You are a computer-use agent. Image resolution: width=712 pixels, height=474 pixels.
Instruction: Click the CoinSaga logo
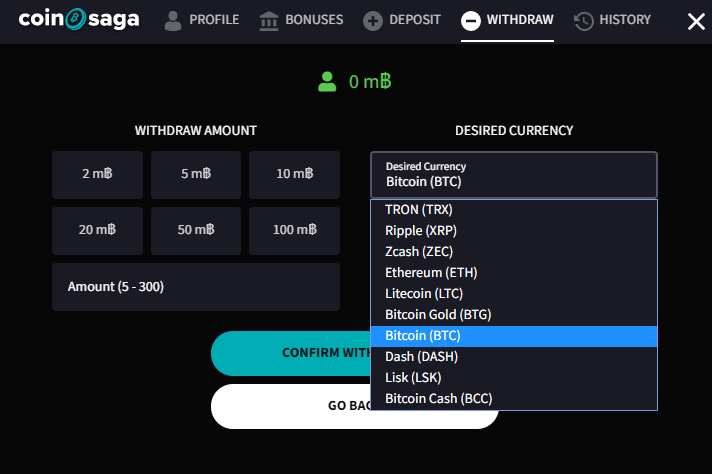click(79, 19)
